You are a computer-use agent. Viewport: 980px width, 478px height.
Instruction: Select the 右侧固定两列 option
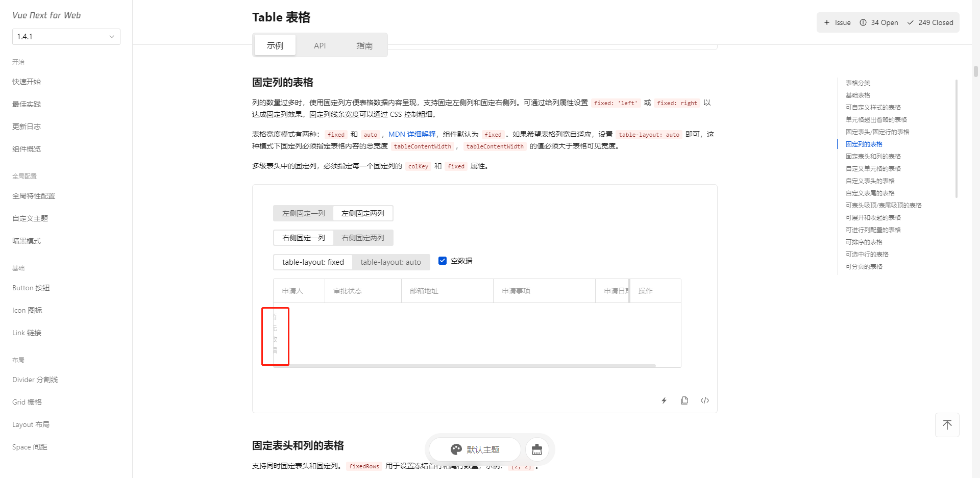[x=363, y=238]
